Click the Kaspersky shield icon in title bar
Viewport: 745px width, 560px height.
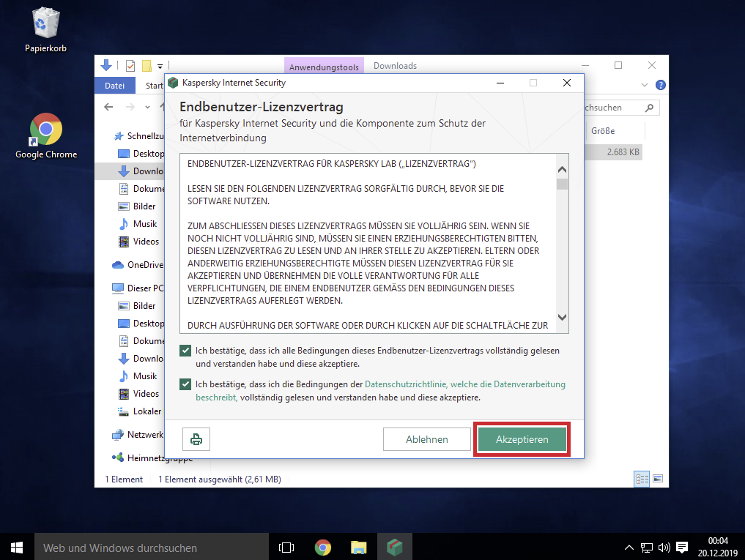pos(173,83)
